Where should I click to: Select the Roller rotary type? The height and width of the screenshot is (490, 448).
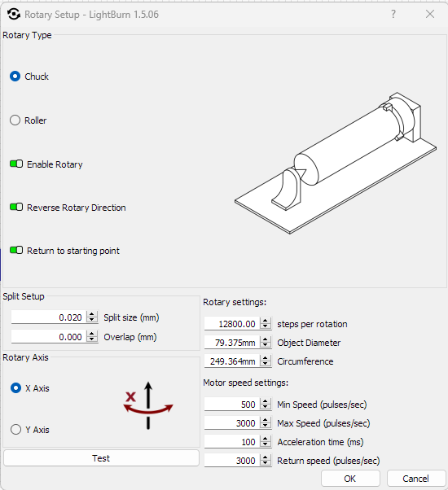tap(15, 120)
